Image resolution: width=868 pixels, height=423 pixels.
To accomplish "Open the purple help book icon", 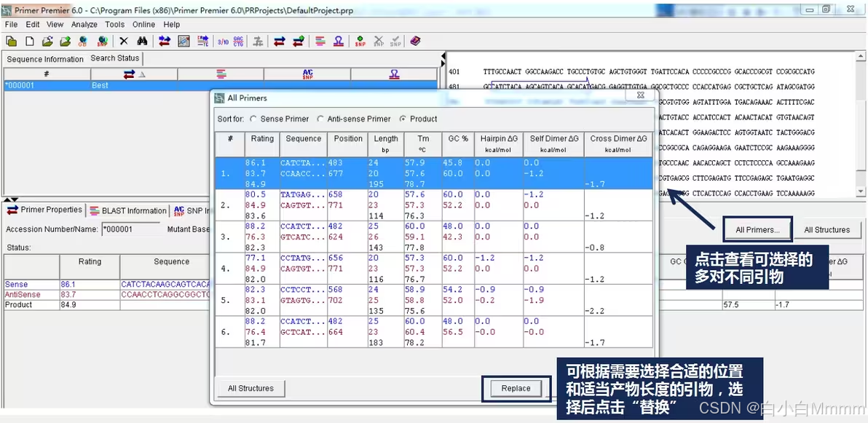I will point(415,41).
